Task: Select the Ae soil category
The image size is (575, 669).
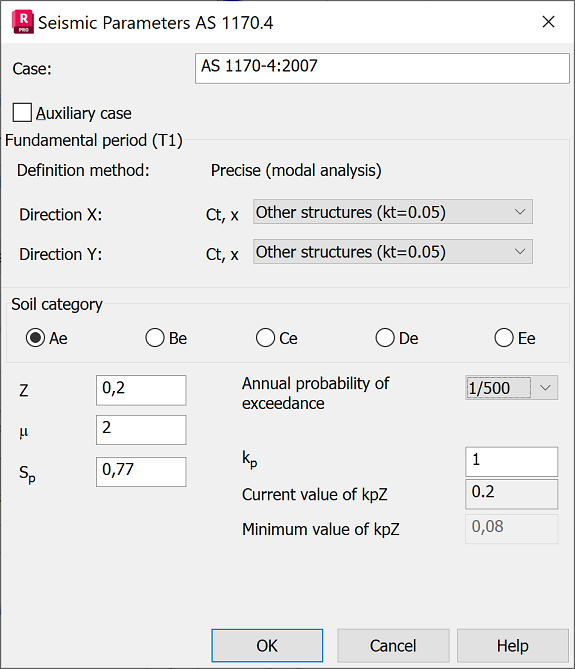Action: click(x=35, y=338)
